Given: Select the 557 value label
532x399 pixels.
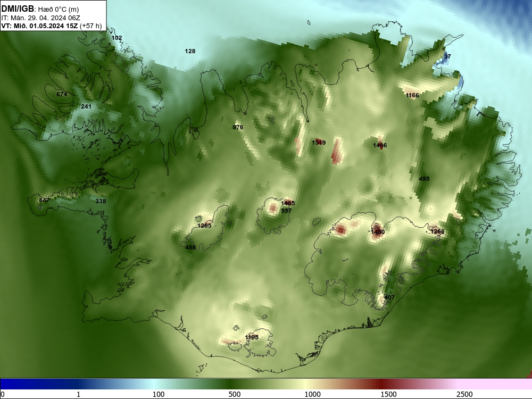Looking at the screenshot, I should point(286,211).
